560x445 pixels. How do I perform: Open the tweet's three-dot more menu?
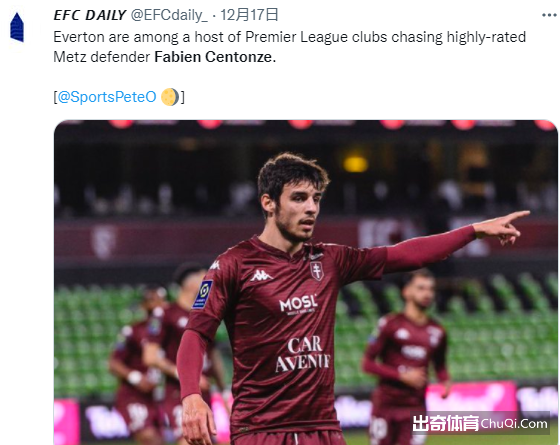click(549, 15)
